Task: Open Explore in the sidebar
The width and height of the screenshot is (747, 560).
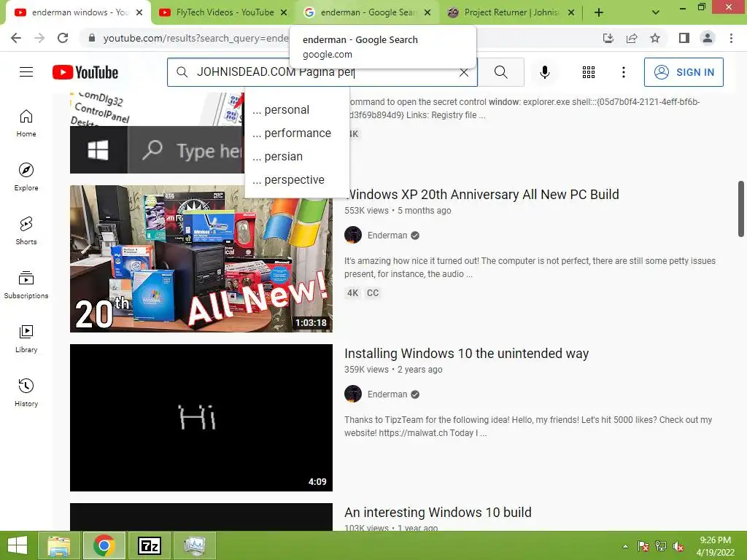Action: click(26, 176)
